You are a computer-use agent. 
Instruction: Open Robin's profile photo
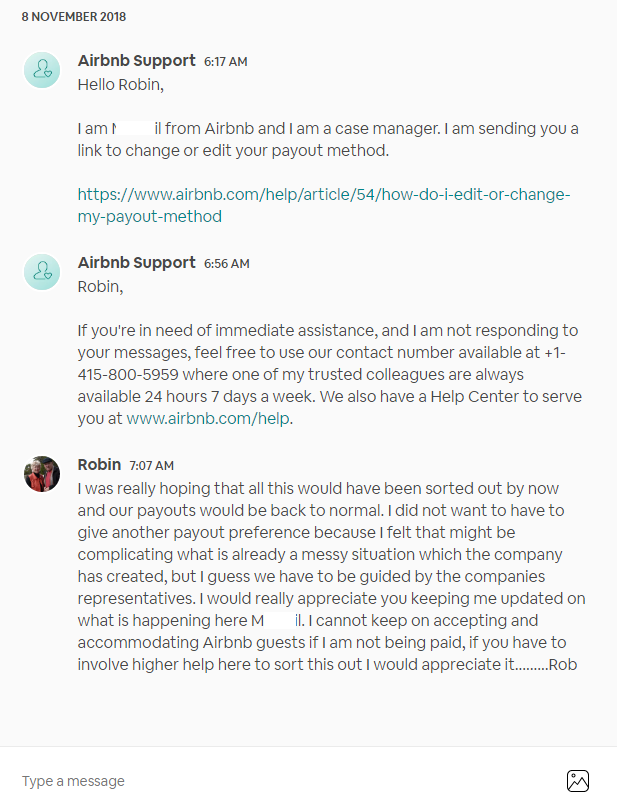pos(42,474)
